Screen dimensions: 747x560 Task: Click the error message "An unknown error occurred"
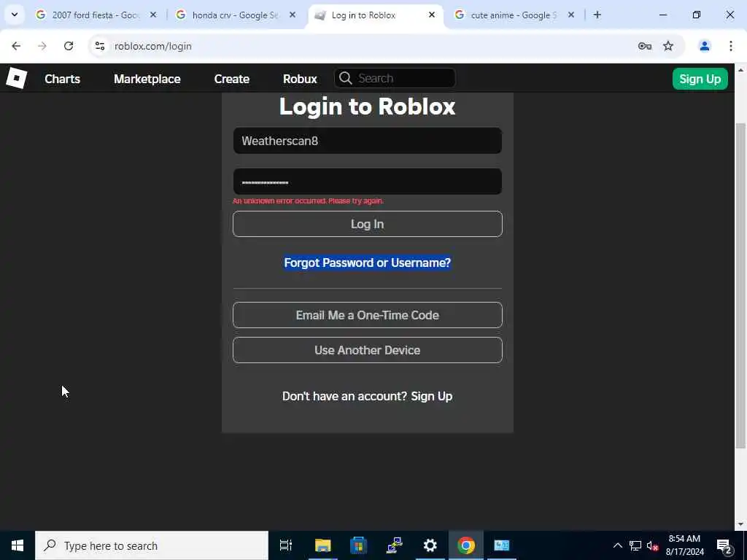point(309,201)
